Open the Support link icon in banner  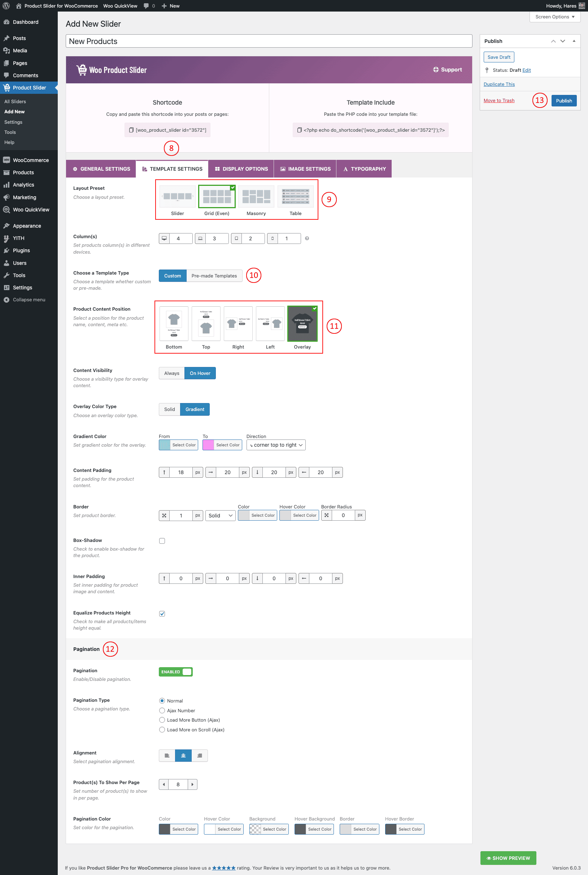click(436, 69)
